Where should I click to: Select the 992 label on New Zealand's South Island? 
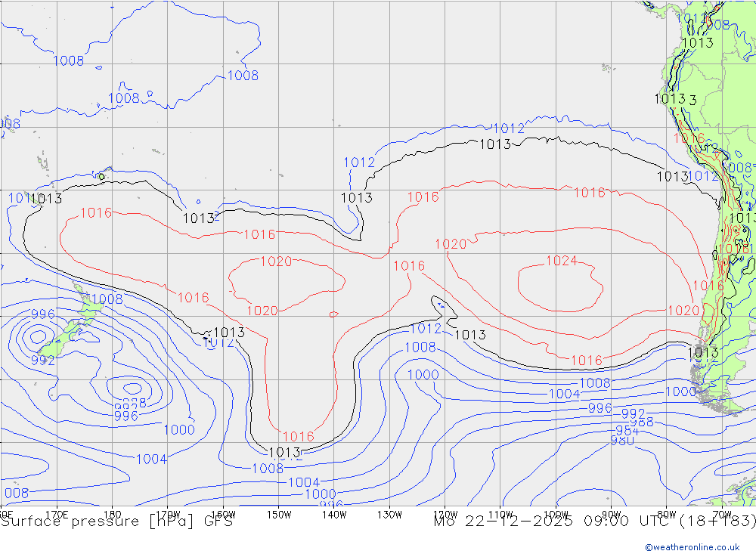[x=43, y=361]
